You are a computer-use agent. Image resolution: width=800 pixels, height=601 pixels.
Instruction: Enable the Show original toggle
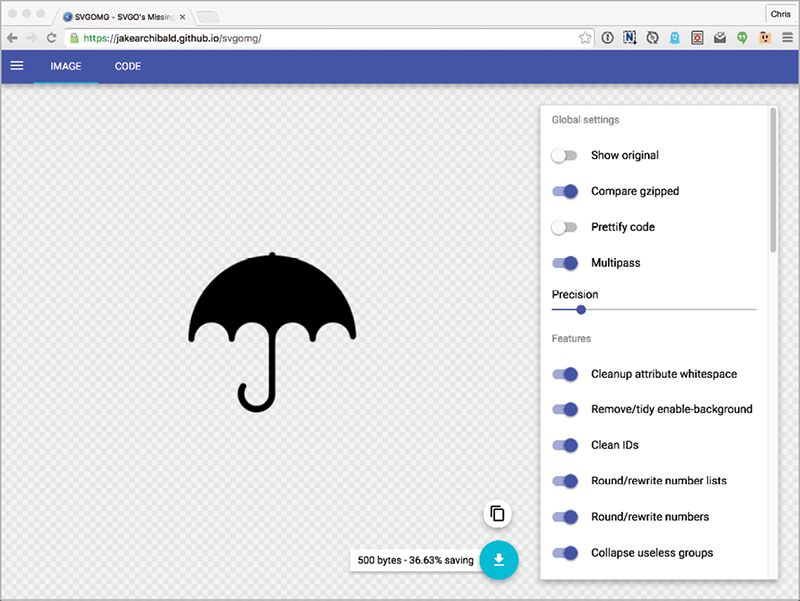(565, 156)
